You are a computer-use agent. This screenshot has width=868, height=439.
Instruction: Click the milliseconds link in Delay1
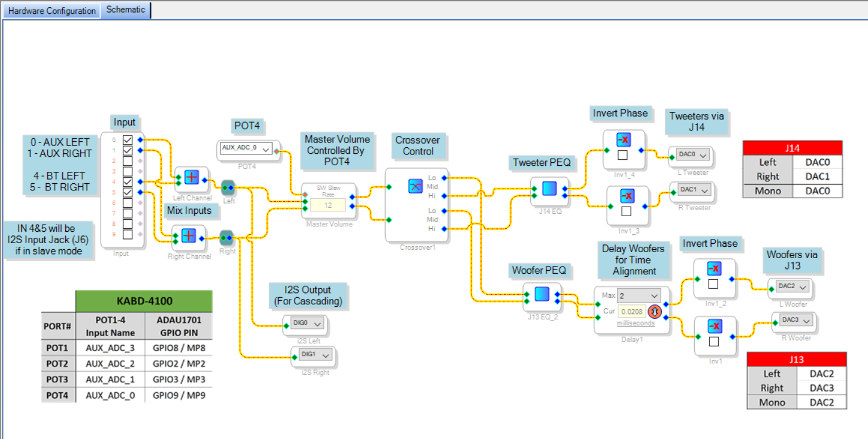pos(636,323)
